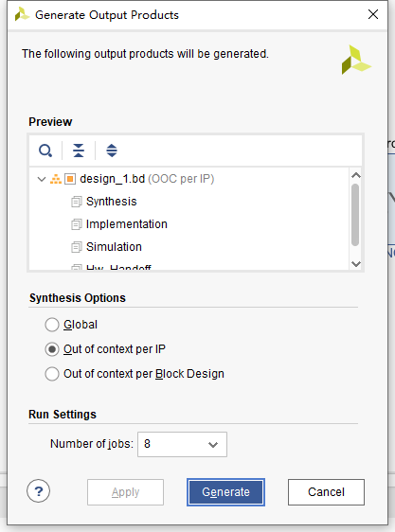Choose Out of context per Block Design
395x532 pixels.
(52, 374)
